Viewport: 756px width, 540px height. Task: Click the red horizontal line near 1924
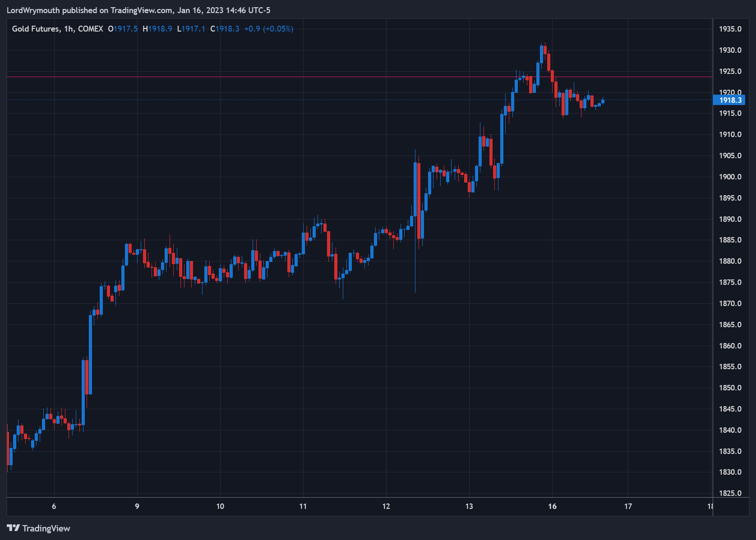(360, 77)
